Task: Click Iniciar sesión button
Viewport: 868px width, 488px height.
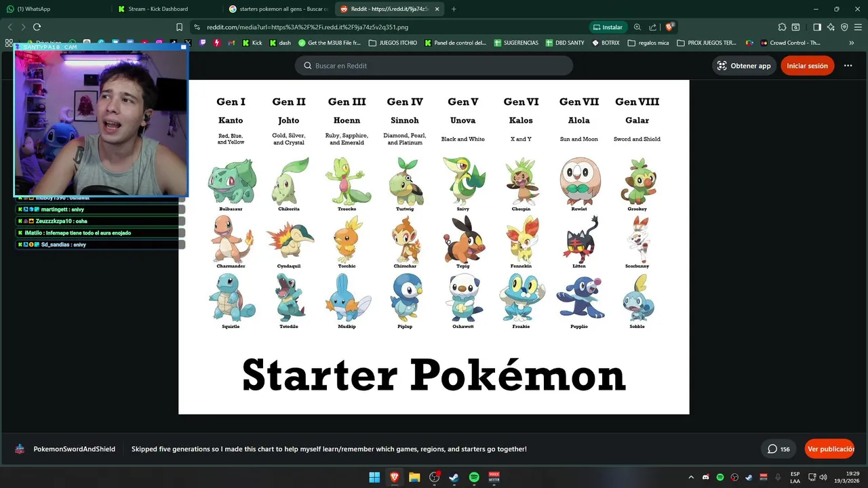Action: tap(807, 66)
